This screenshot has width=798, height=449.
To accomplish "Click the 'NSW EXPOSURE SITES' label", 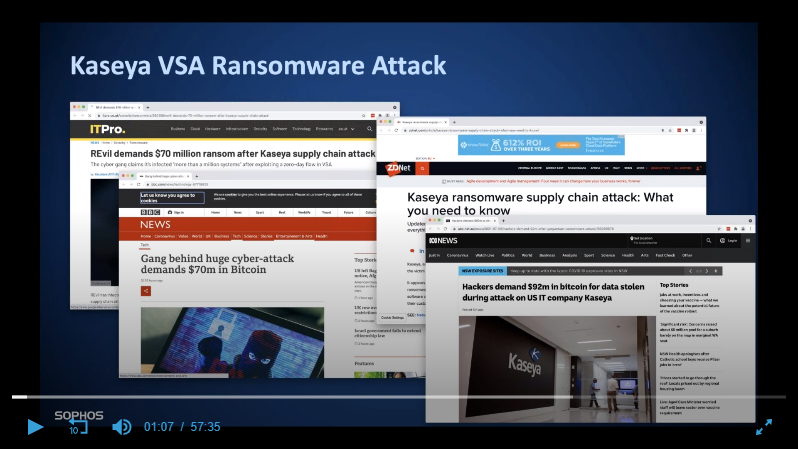I will pyautogui.click(x=482, y=271).
